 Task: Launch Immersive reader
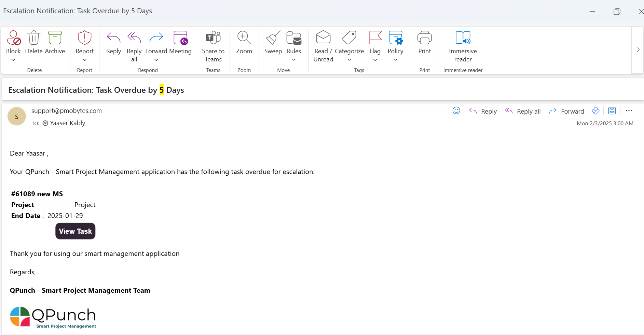[463, 38]
